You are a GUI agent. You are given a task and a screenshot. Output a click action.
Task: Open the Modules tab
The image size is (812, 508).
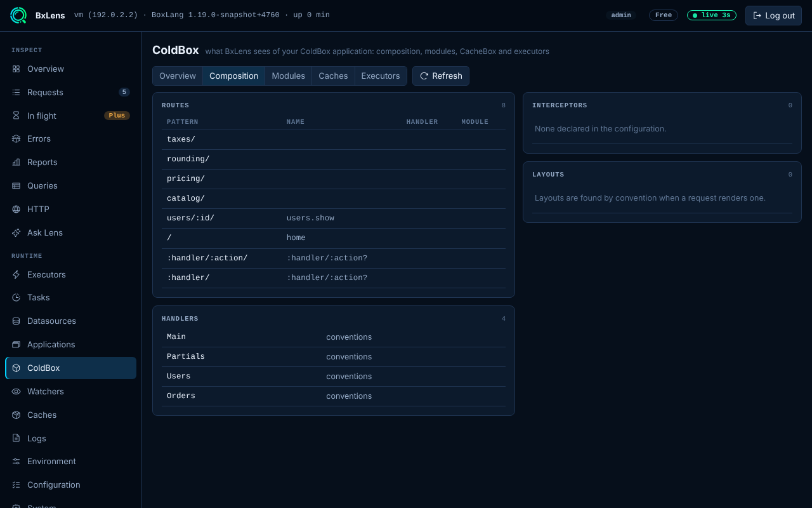point(289,76)
